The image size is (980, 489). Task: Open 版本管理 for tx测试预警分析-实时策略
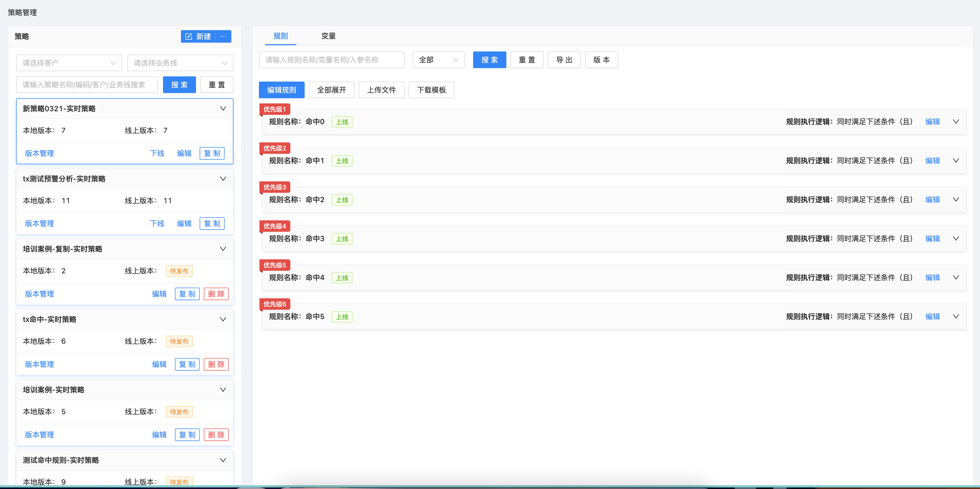pos(39,224)
